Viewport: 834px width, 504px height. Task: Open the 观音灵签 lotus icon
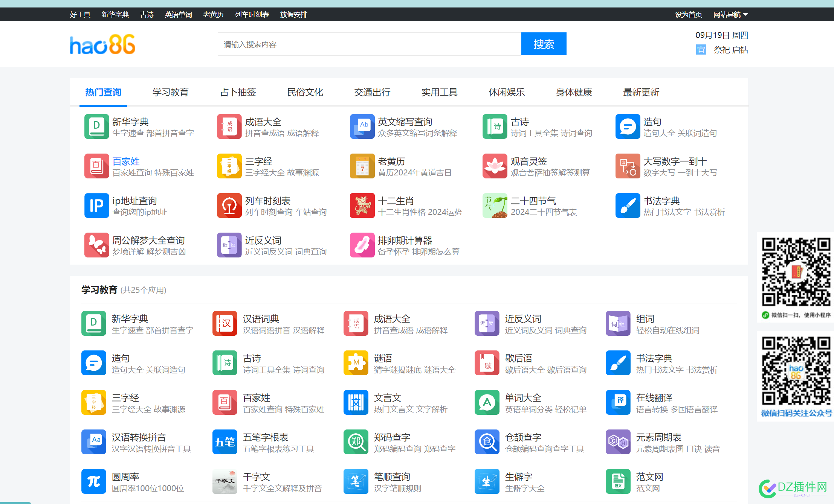pos(495,166)
